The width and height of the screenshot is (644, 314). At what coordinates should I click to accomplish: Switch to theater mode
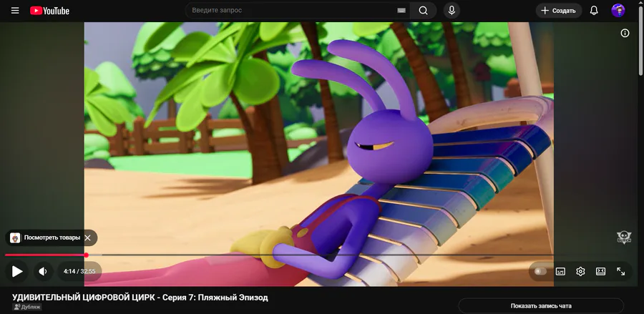(x=600, y=271)
